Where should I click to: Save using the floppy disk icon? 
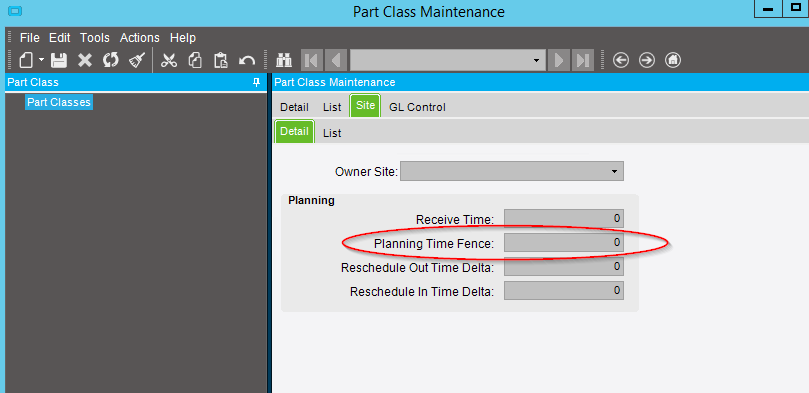tap(59, 60)
